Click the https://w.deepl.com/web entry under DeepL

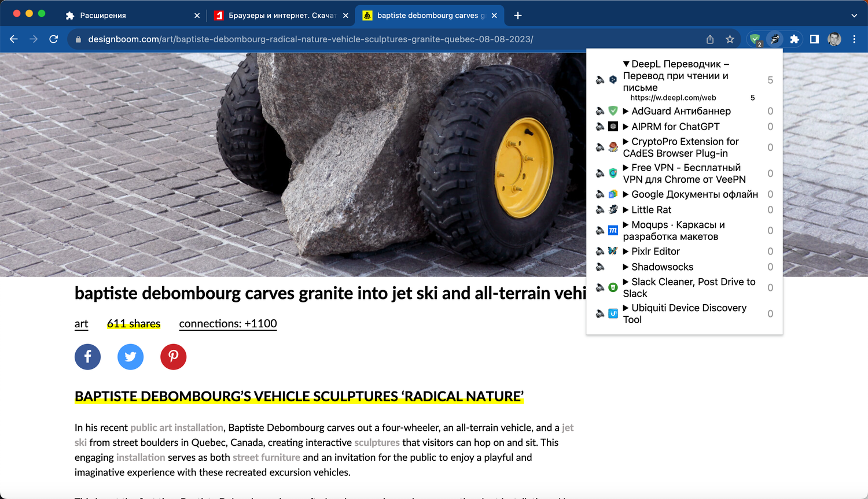pos(673,98)
